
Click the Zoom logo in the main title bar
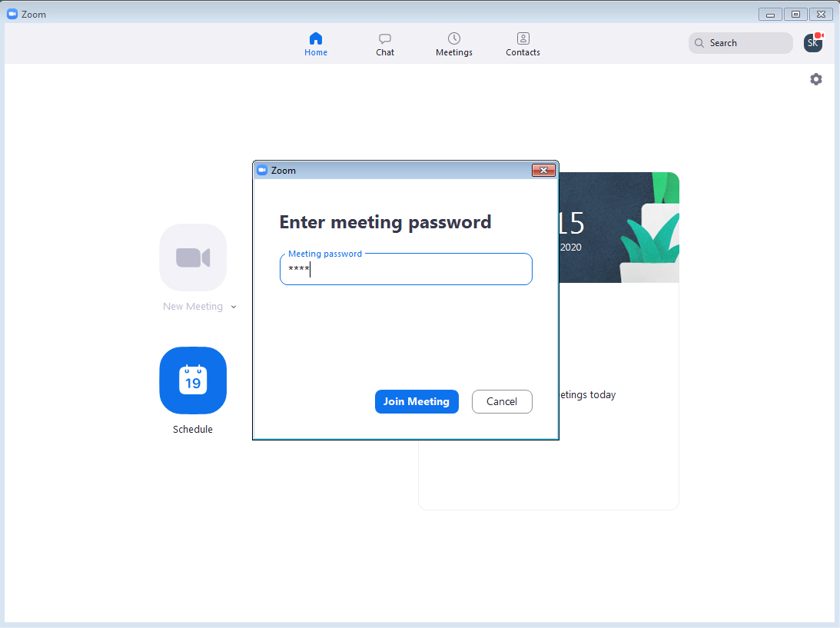[12, 15]
